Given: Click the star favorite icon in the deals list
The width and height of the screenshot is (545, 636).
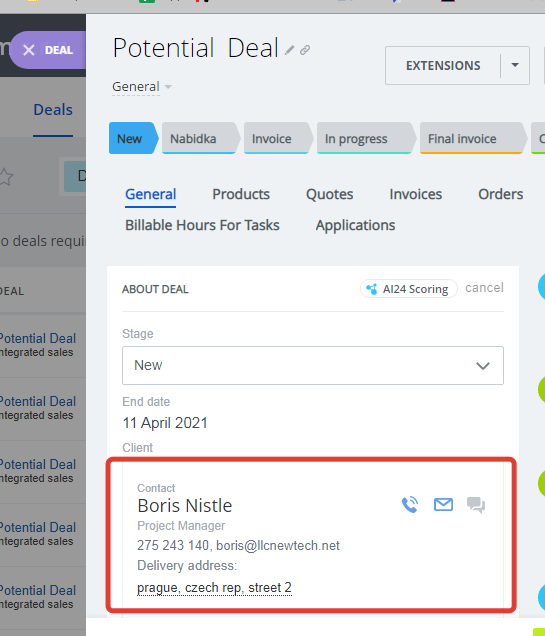Looking at the screenshot, I should (x=6, y=177).
